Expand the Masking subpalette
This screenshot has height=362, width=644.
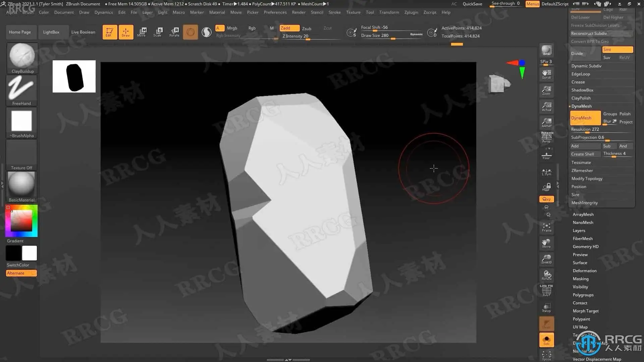click(580, 279)
